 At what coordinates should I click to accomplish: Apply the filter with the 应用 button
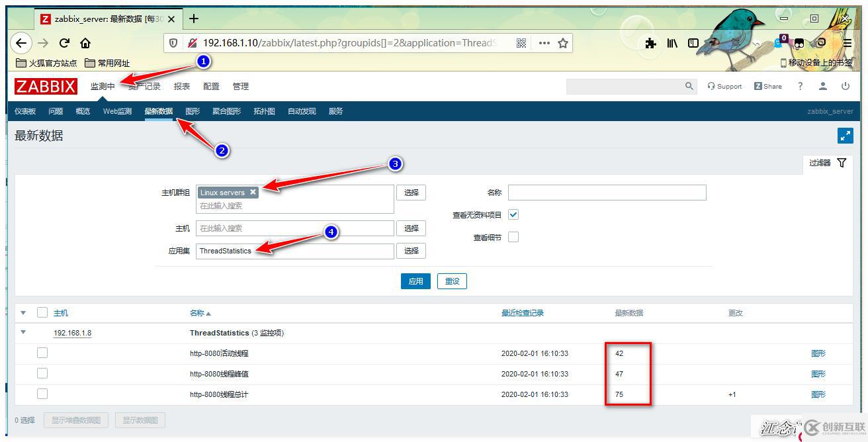click(x=415, y=281)
